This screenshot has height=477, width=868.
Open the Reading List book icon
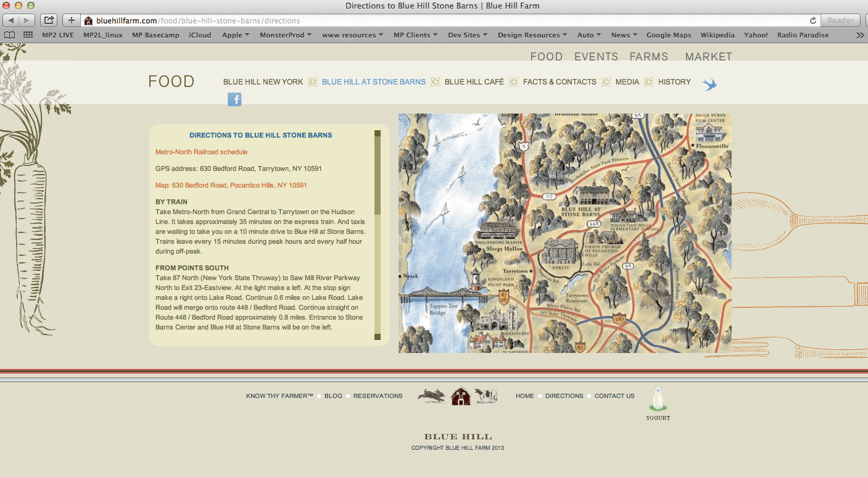tap(9, 35)
